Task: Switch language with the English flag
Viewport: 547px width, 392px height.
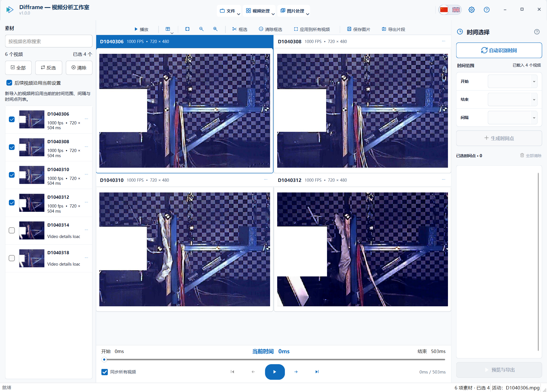Action: point(456,10)
